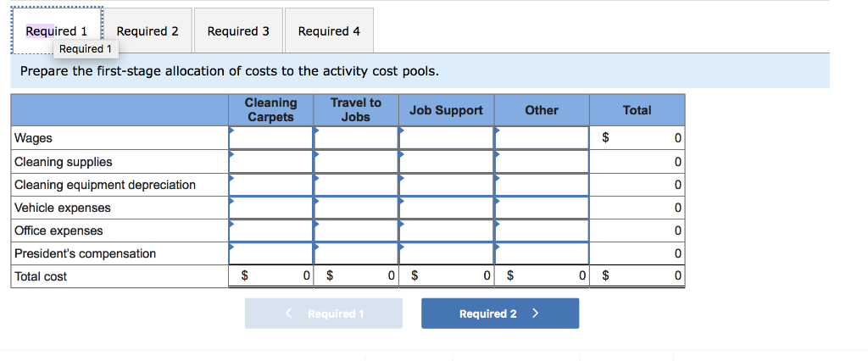Click Cleaning supplies cell under Cleaning Carpets
Viewport: 868px width, 361px height.
coord(270,161)
